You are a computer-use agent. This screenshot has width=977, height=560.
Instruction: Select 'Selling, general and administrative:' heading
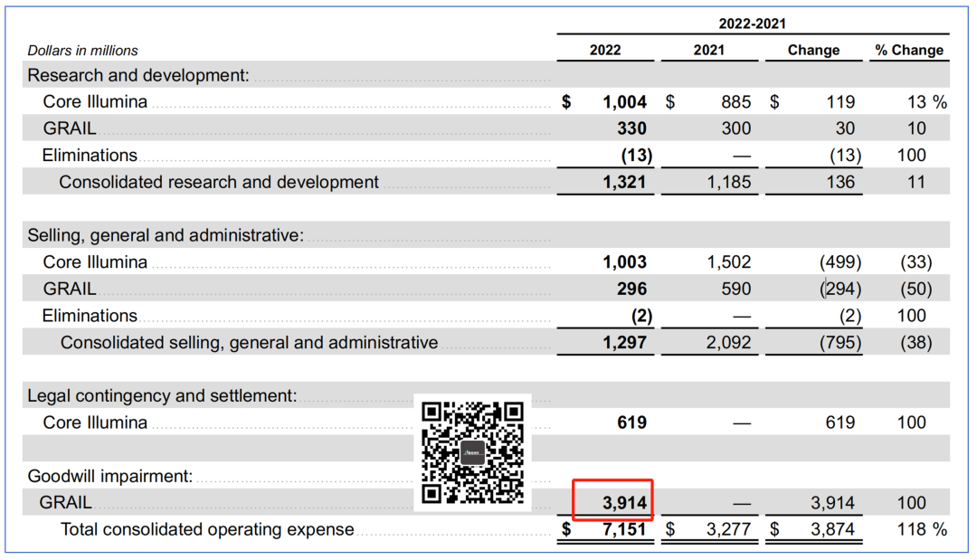tap(166, 235)
